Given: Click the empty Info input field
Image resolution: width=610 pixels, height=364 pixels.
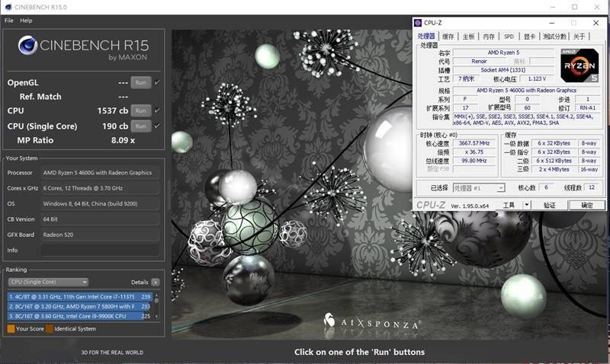Looking at the screenshot, I should click(x=101, y=251).
